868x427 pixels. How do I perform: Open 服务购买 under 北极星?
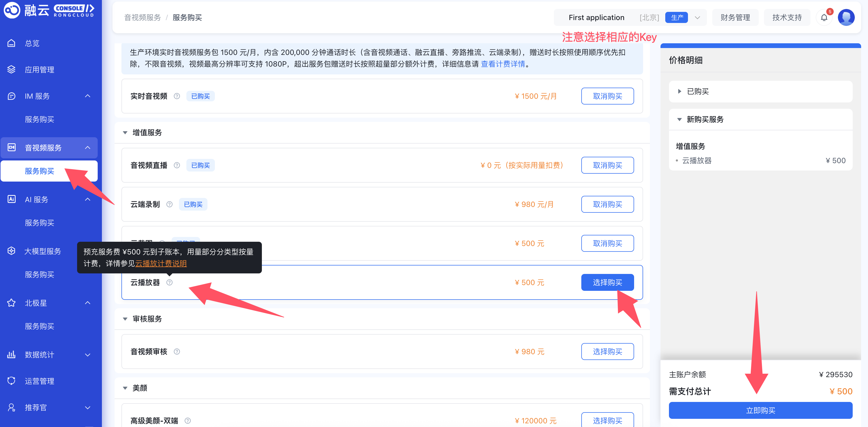pos(39,326)
